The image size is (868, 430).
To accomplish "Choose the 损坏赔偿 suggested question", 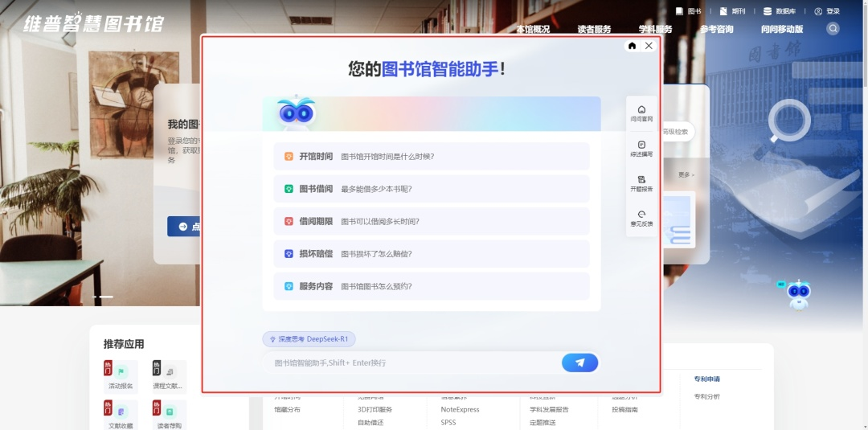I will point(432,254).
